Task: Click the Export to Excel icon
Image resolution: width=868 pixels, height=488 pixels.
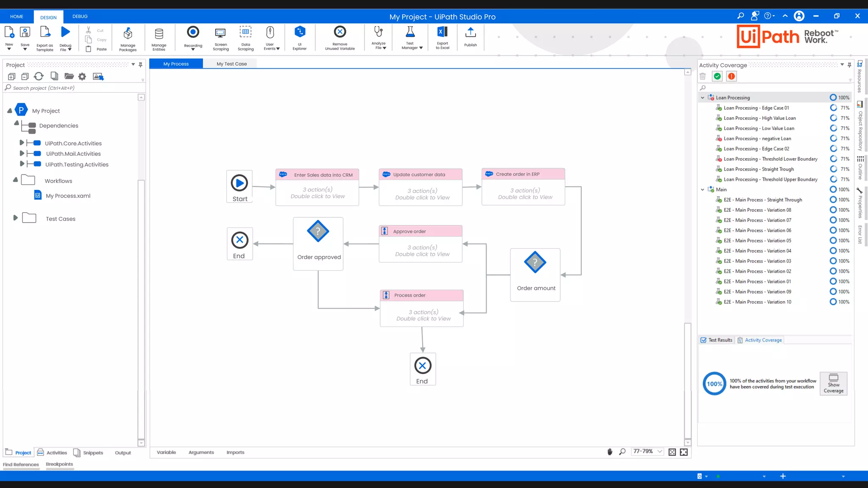Action: point(442,32)
